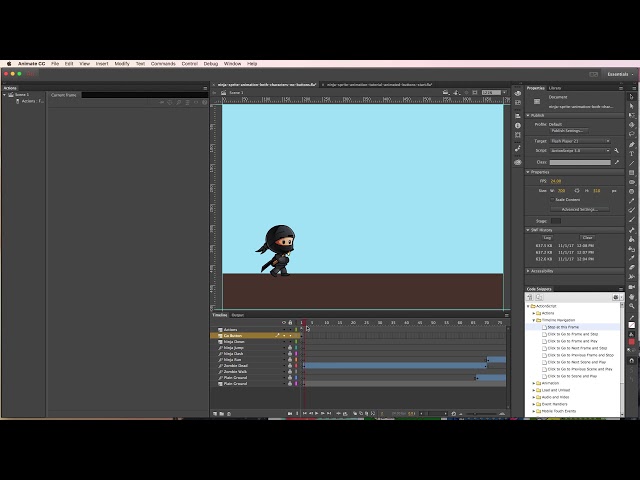This screenshot has height=480, width=640.
Task: Click the lock all layers padlock icon
Action: pos(290,322)
